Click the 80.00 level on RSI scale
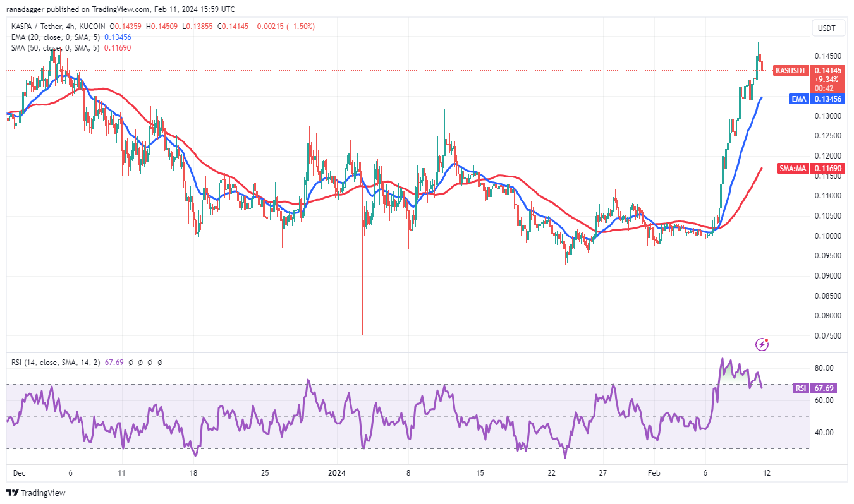Screen dimensions: 854x504 823,368
